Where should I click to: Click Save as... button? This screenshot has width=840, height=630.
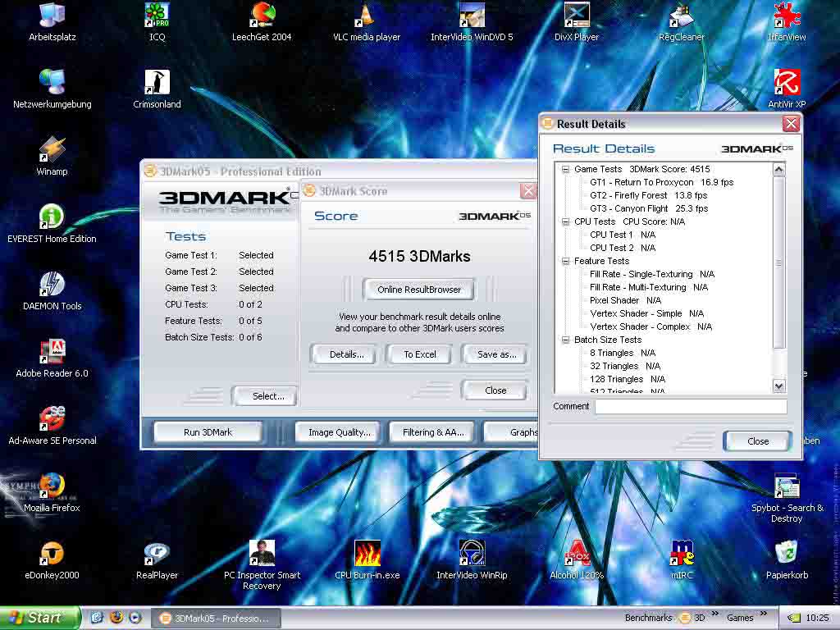[496, 354]
